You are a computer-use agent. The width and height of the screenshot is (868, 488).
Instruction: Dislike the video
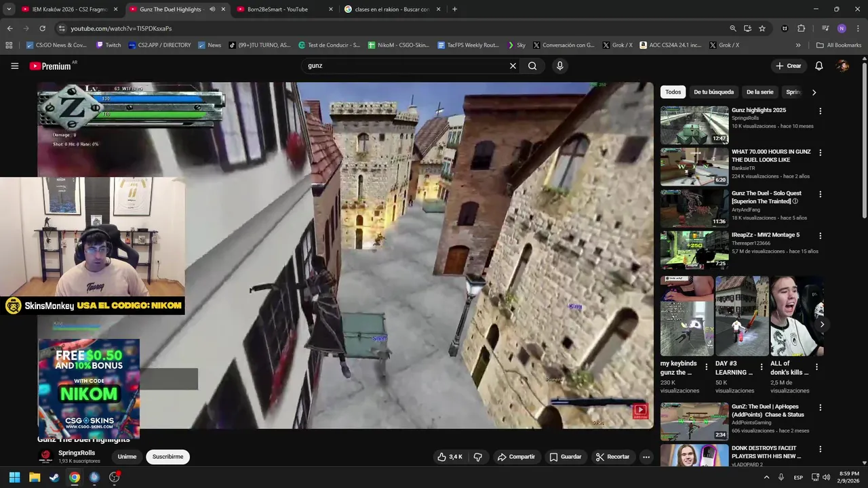coord(477,457)
